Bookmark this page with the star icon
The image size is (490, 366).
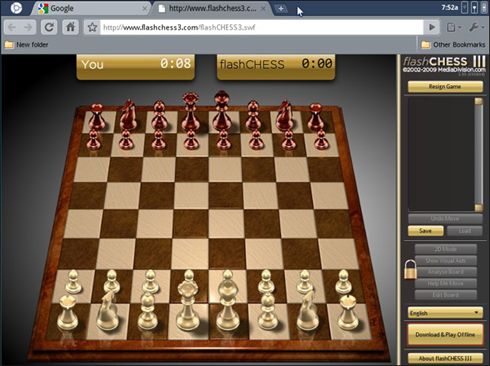pyautogui.click(x=92, y=27)
